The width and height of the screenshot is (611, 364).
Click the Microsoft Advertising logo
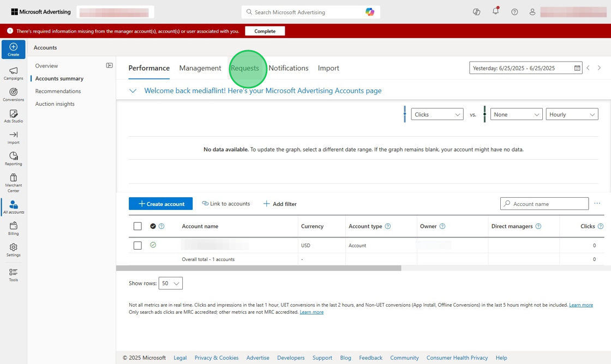[41, 12]
